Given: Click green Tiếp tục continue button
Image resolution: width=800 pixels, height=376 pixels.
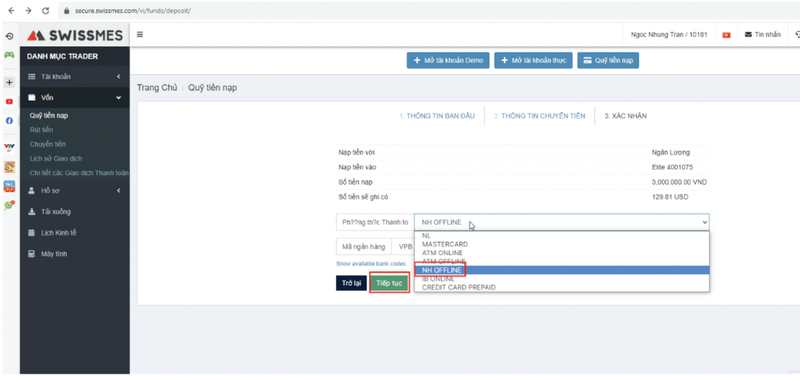Looking at the screenshot, I should tap(389, 284).
